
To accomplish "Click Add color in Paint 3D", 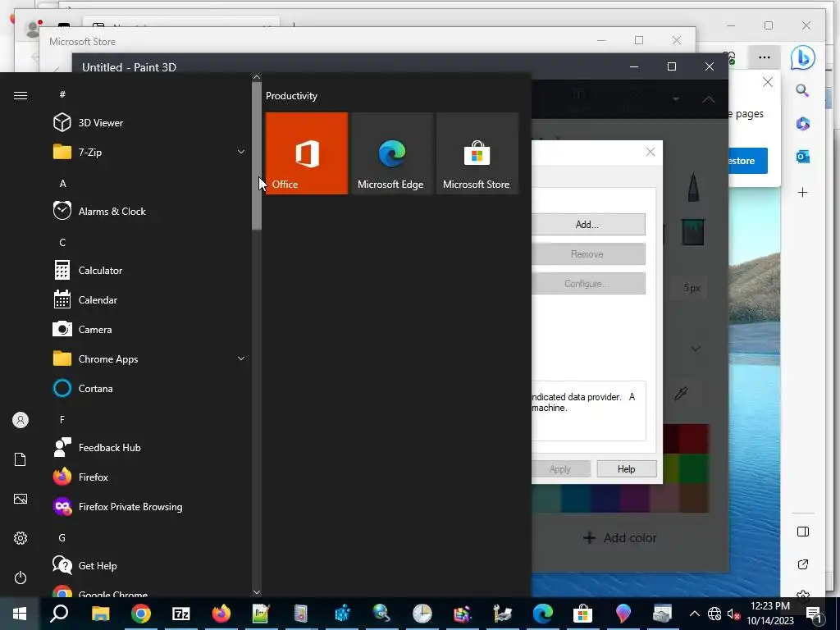I will point(620,538).
